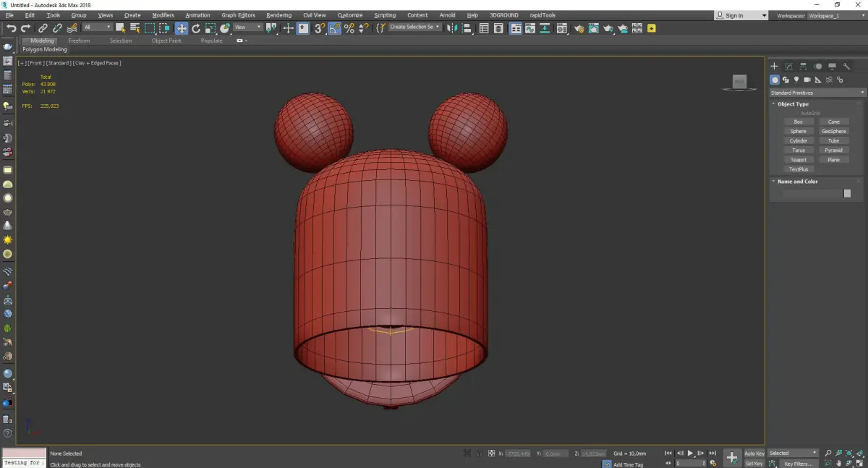Activate the Select and Move tool
The width and height of the screenshot is (868, 468).
(x=181, y=28)
